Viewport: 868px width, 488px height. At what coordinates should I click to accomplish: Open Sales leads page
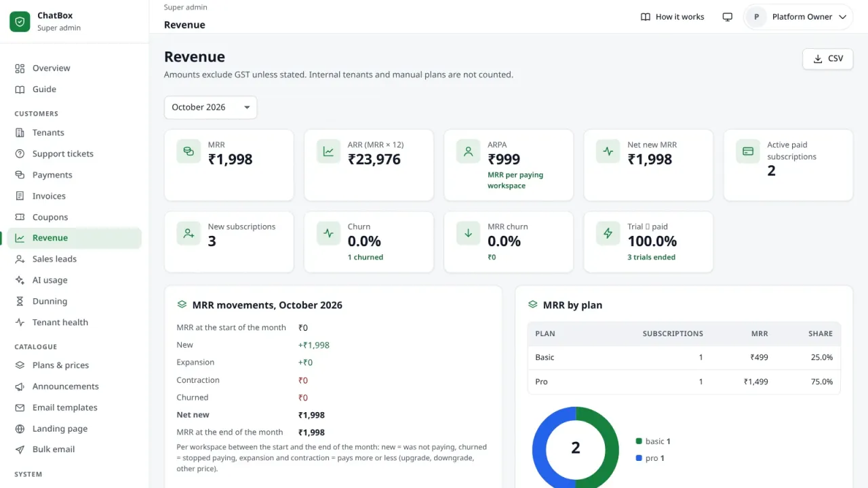coord(74,259)
